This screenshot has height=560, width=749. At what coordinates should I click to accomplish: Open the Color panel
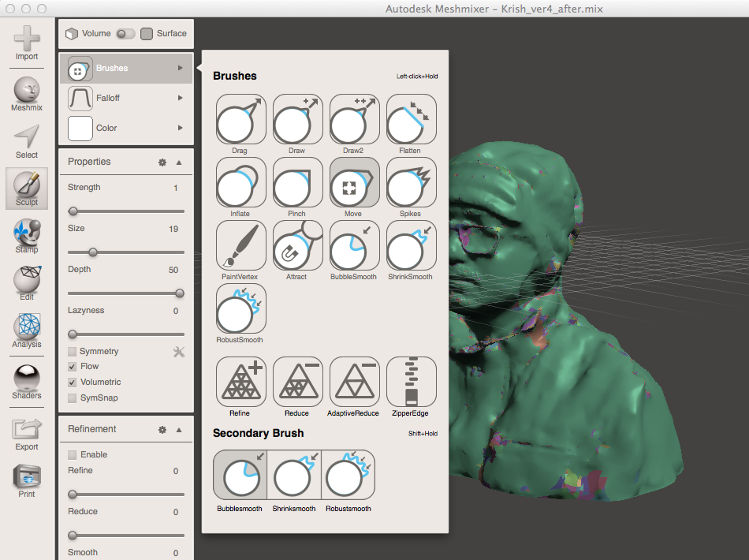coord(126,127)
